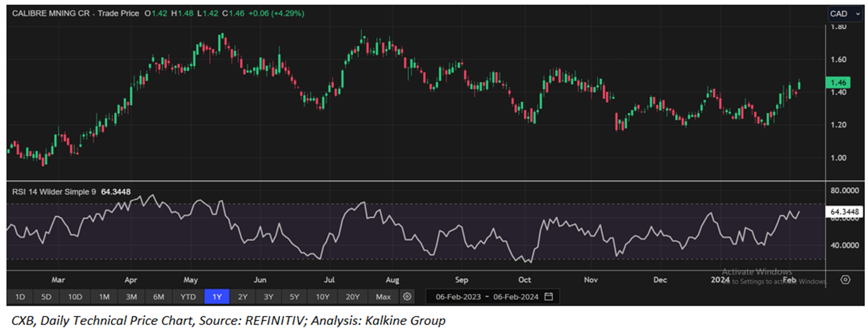Click the calendar icon in date range
This screenshot has height=335, width=868.
pyautogui.click(x=549, y=297)
